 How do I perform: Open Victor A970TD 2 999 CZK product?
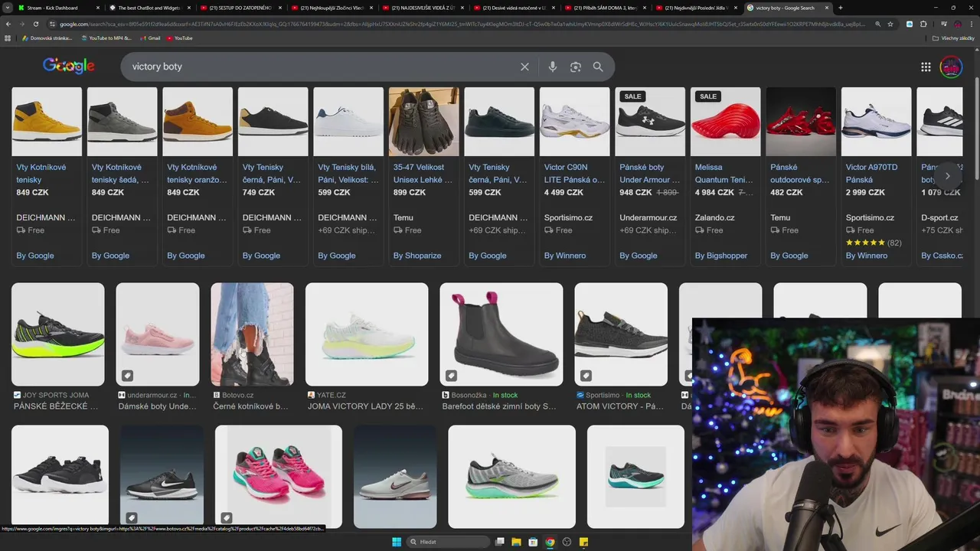(x=876, y=176)
